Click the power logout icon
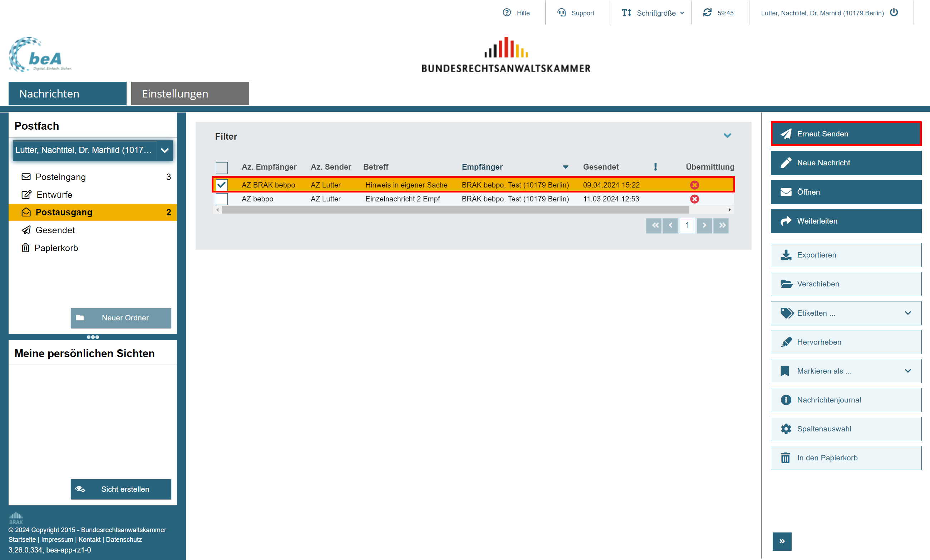 click(x=894, y=12)
